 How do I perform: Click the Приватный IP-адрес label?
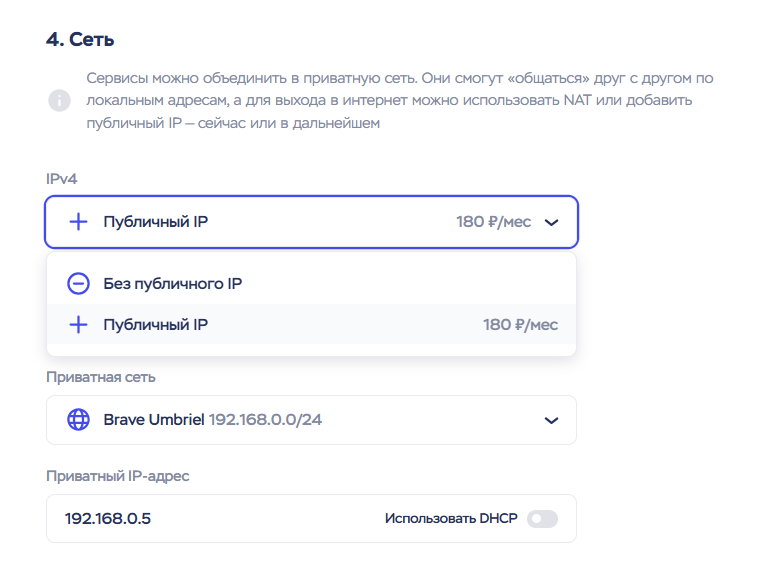coord(117,475)
